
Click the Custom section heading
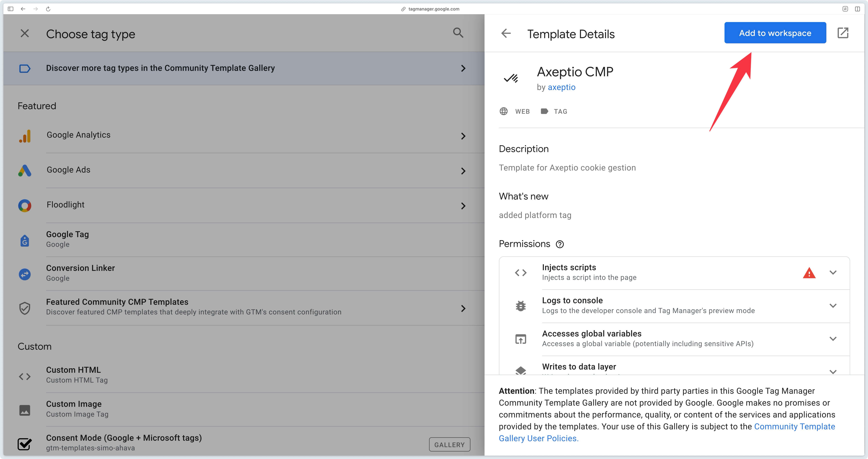click(34, 347)
